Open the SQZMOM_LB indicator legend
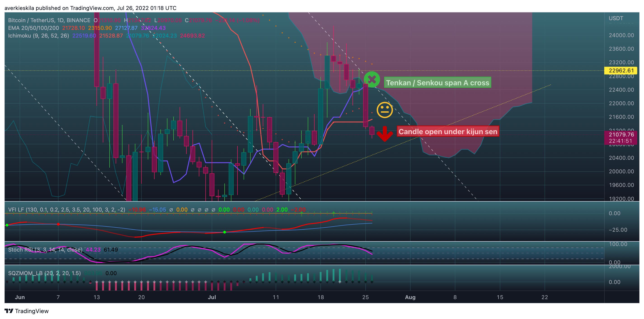Viewport: 644px width, 319px height. [45, 274]
